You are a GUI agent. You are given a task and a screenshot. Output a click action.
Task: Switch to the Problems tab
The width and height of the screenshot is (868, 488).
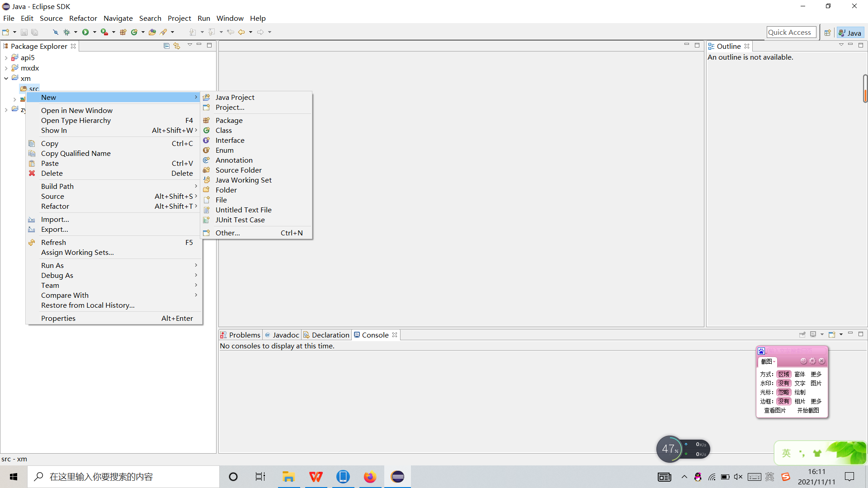point(240,335)
